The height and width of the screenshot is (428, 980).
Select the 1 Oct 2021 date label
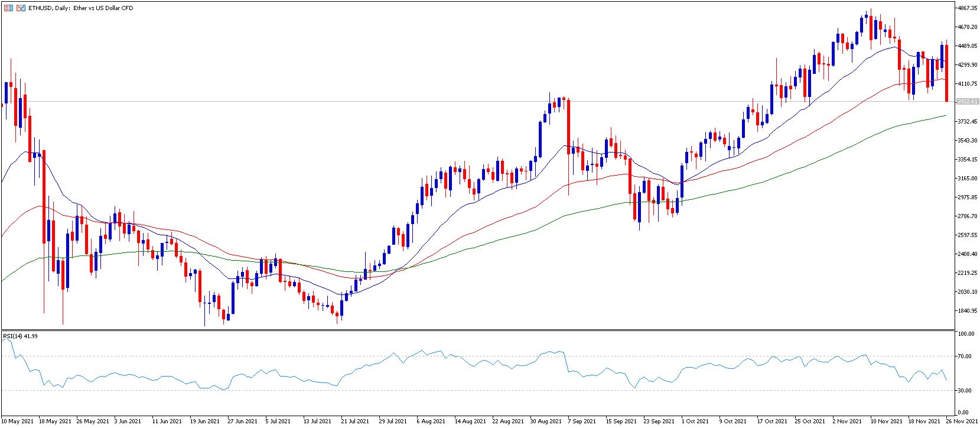[695, 421]
